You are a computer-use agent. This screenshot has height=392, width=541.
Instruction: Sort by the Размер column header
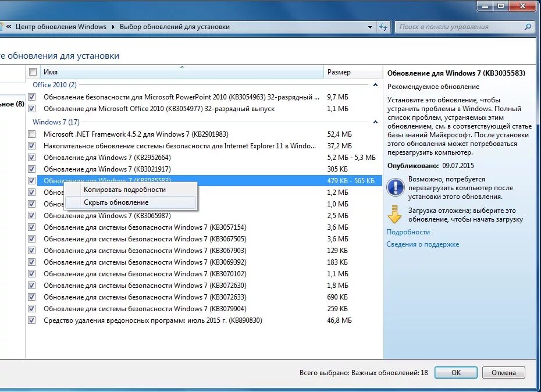coord(353,72)
